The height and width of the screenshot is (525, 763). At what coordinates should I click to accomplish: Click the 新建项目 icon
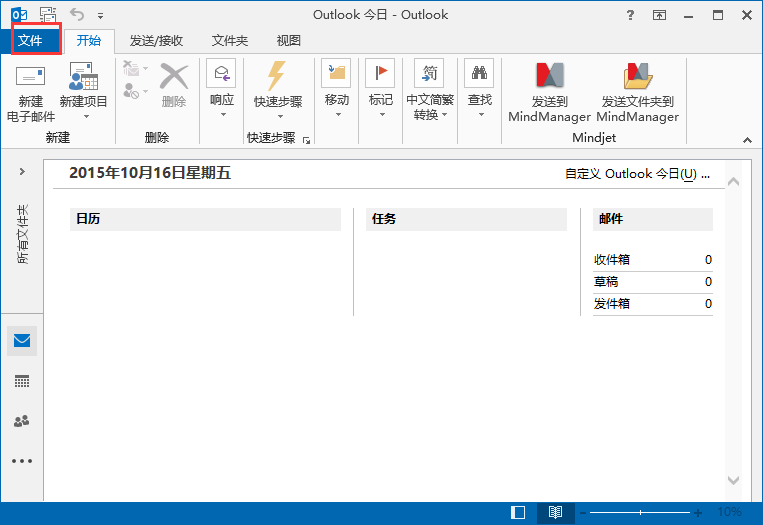(x=83, y=76)
